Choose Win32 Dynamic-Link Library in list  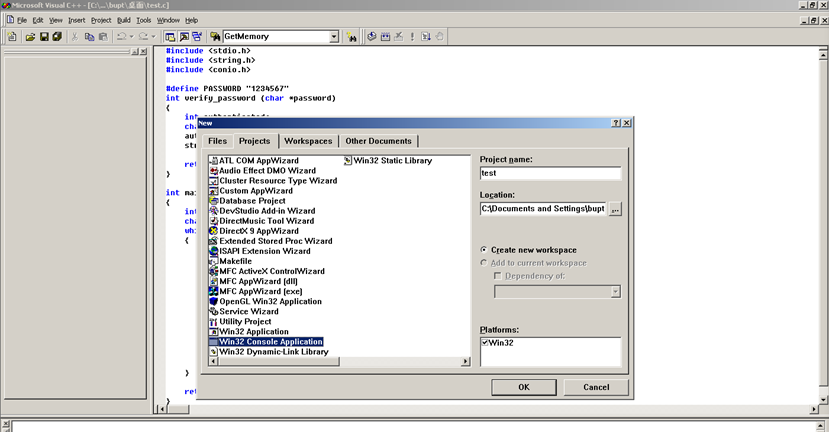pos(273,352)
